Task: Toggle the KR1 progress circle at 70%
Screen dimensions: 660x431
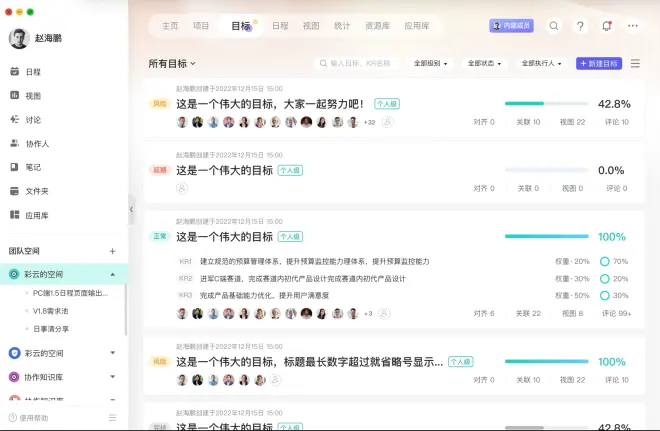Action: pos(604,261)
